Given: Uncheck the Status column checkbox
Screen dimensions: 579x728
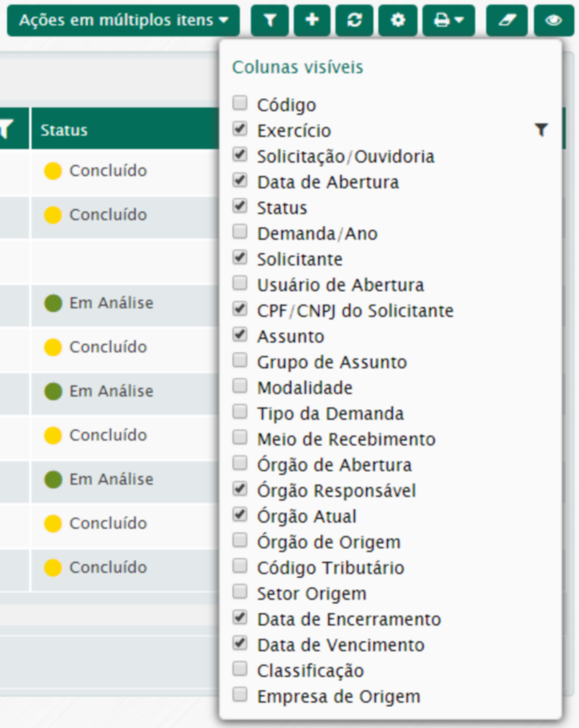Looking at the screenshot, I should click(240, 206).
